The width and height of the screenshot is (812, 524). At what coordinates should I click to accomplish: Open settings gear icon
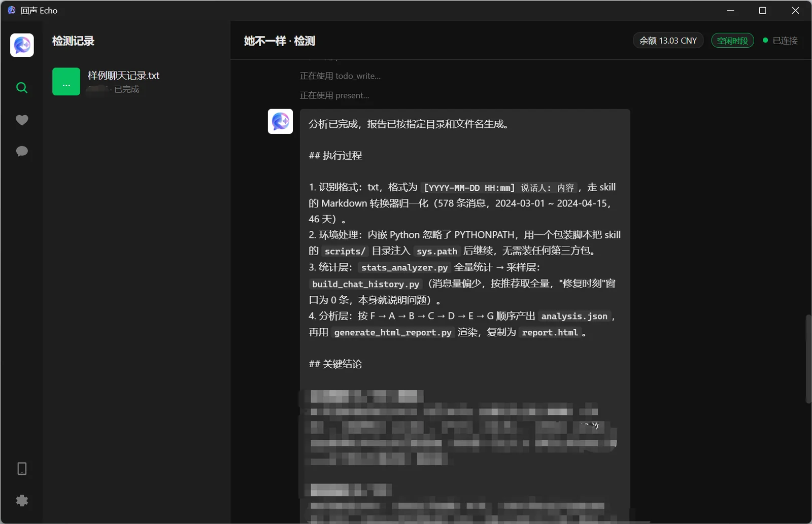(x=22, y=501)
